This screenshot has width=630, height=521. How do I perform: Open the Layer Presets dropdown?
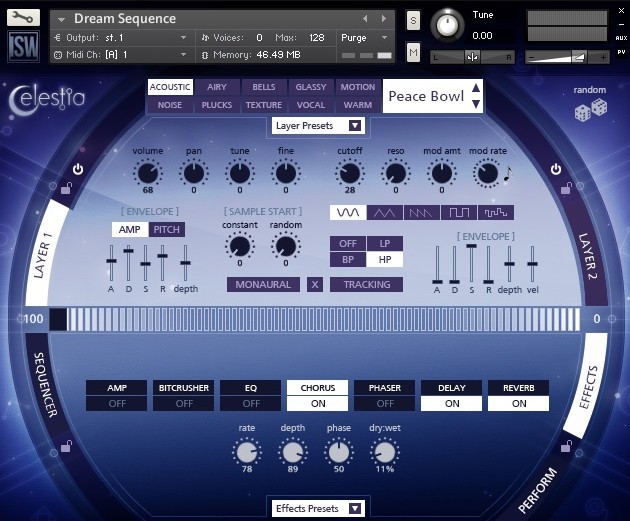coord(318,126)
